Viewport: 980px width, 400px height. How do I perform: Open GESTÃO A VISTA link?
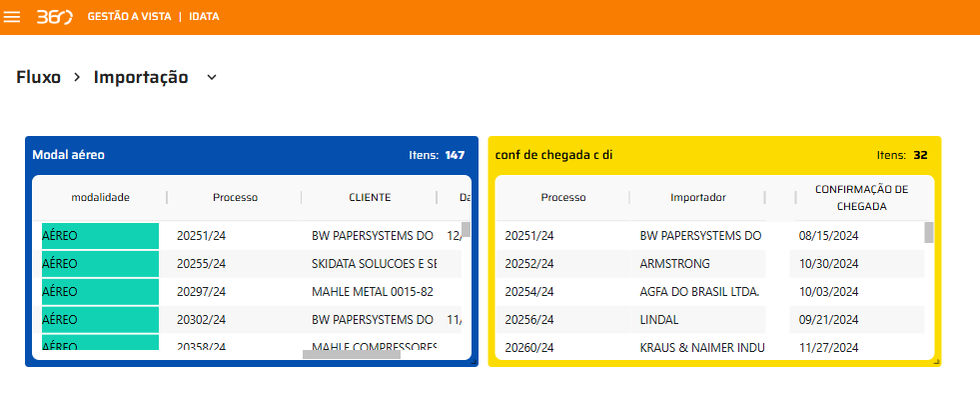point(130,17)
